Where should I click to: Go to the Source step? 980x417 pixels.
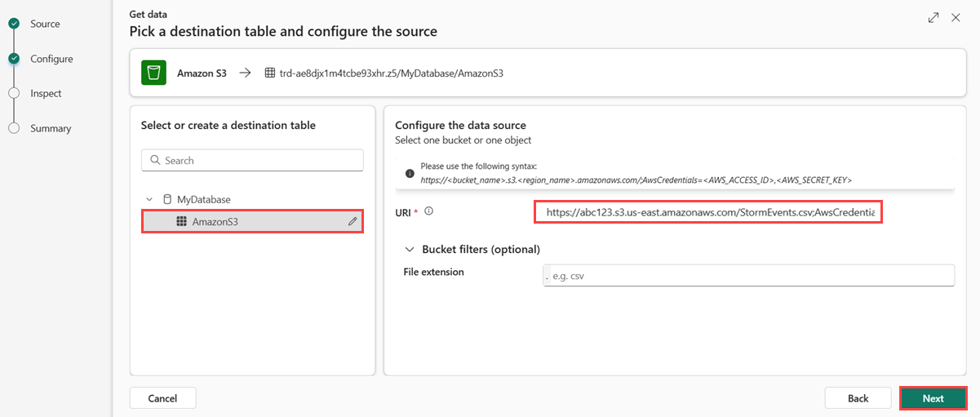[x=45, y=24]
